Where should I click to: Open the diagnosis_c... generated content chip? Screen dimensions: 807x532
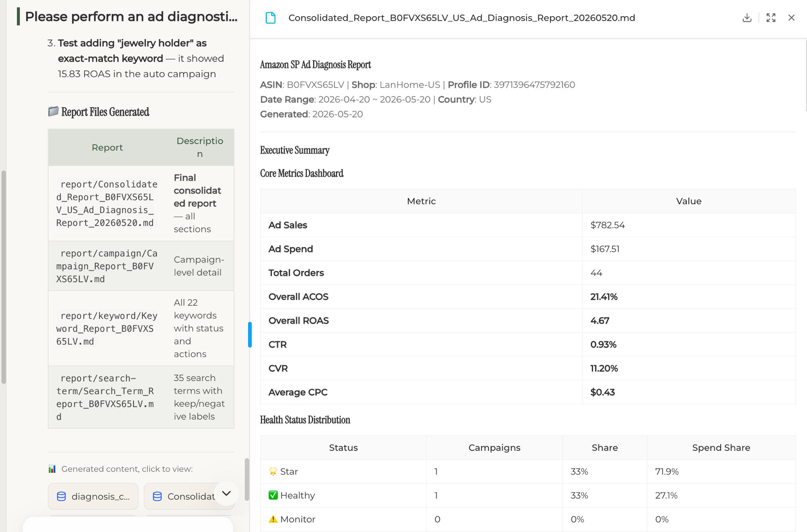[93, 496]
